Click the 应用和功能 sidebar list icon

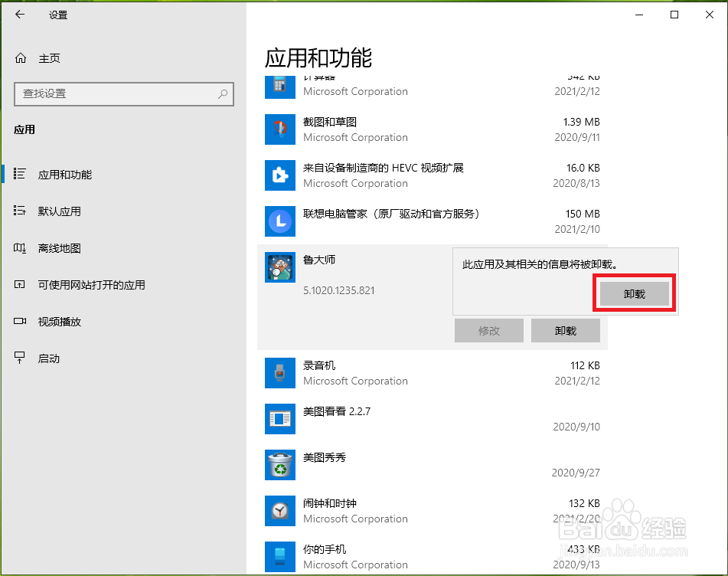[x=19, y=174]
